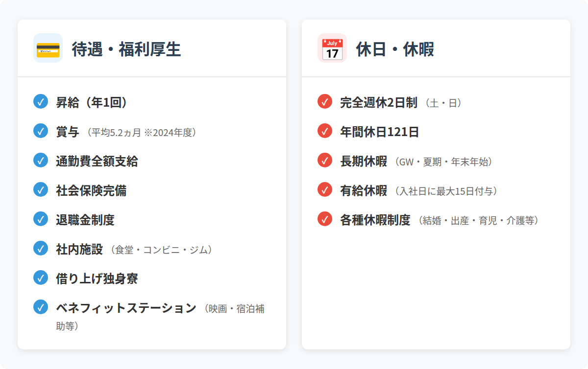The image size is (588, 369).
Task: Click the note （土・日）
Action: pyautogui.click(x=443, y=103)
